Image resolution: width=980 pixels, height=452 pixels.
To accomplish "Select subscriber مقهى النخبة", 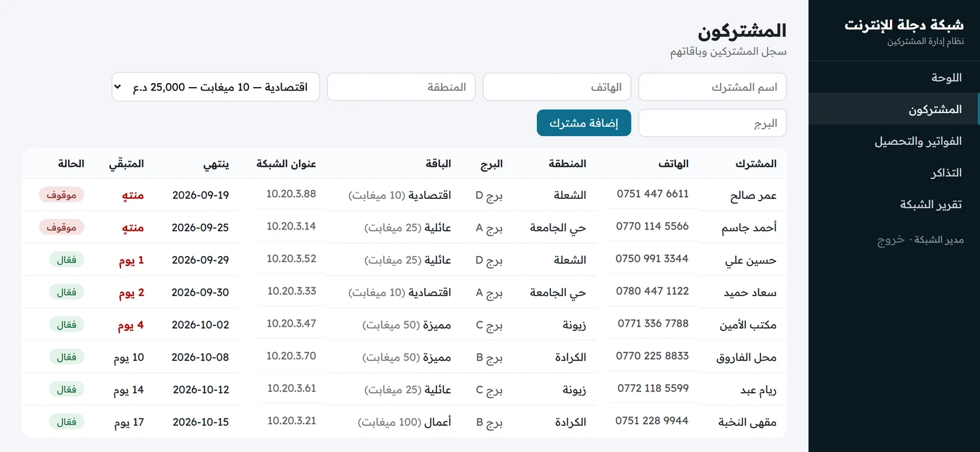I will point(747,422).
